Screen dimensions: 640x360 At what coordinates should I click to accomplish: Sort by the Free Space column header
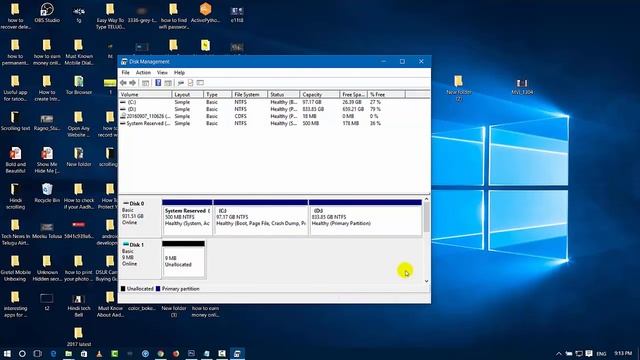[x=353, y=94]
